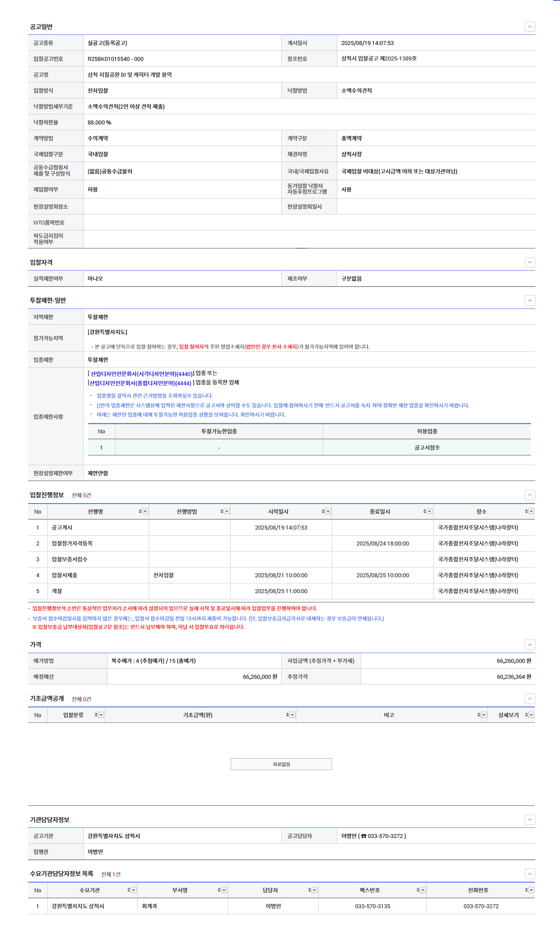The image size is (560, 951).
Task: Open the 장소 column filter dropdown
Action: (x=532, y=511)
